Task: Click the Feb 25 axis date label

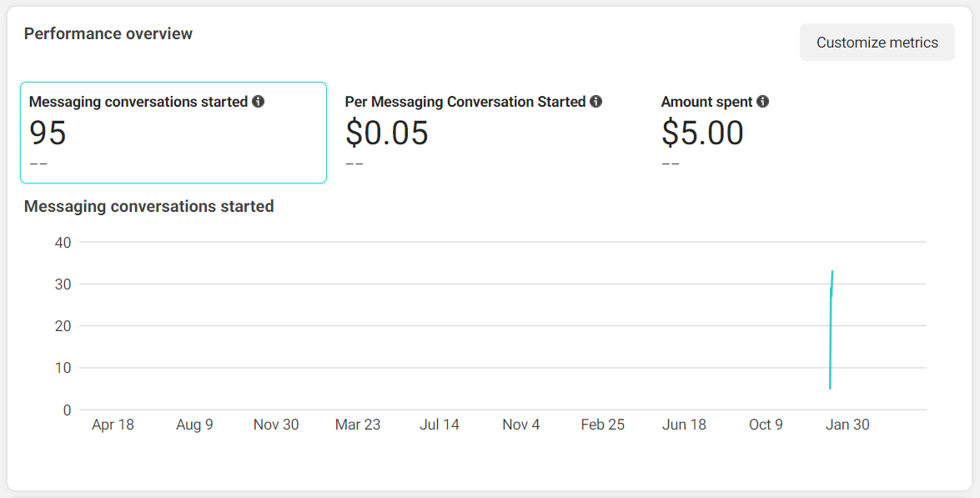Action: [602, 425]
